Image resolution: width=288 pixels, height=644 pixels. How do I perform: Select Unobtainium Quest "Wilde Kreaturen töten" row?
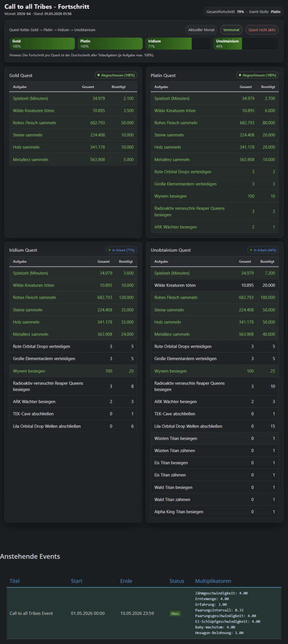[215, 285]
